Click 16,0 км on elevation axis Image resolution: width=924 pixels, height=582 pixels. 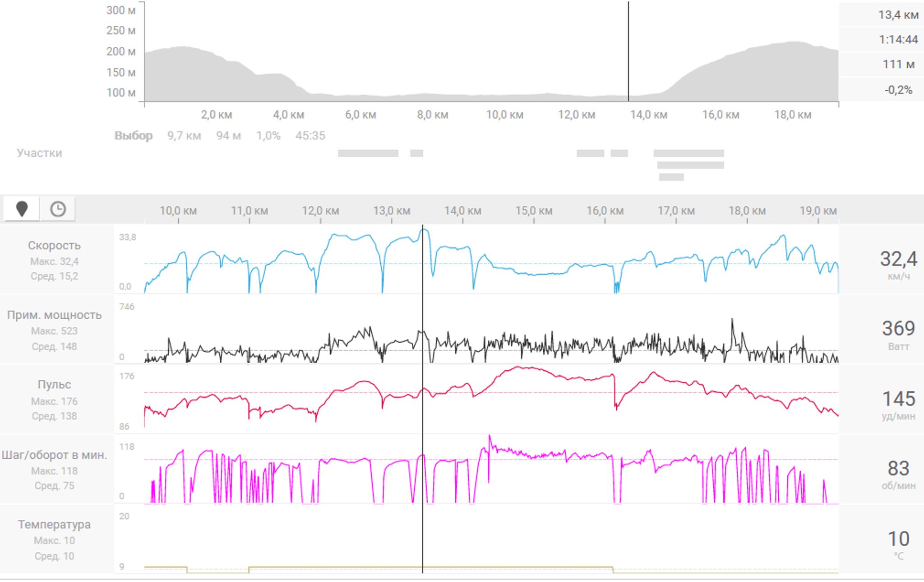[x=720, y=115]
